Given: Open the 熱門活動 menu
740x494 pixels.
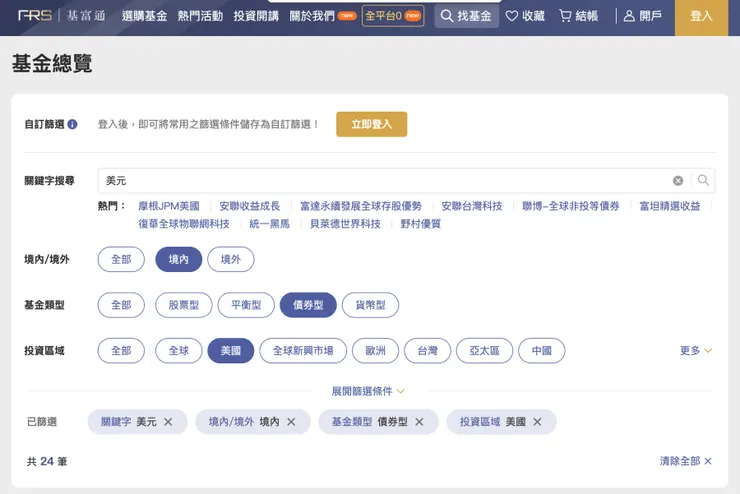Looking at the screenshot, I should tap(200, 16).
